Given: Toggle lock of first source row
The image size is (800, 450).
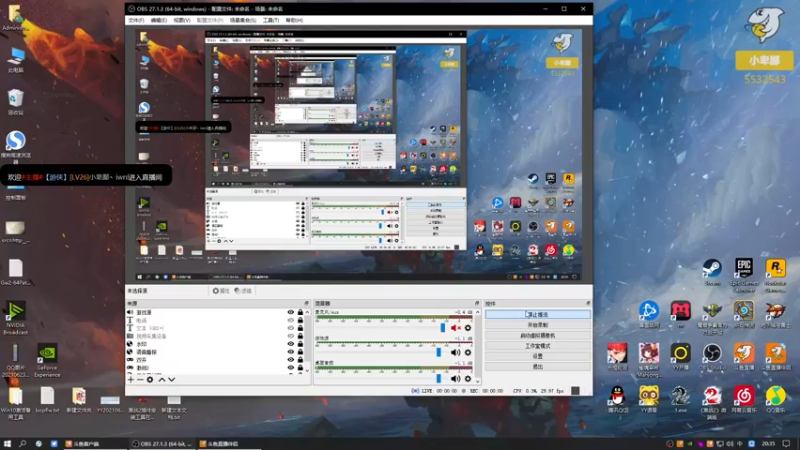Looking at the screenshot, I should pos(300,312).
